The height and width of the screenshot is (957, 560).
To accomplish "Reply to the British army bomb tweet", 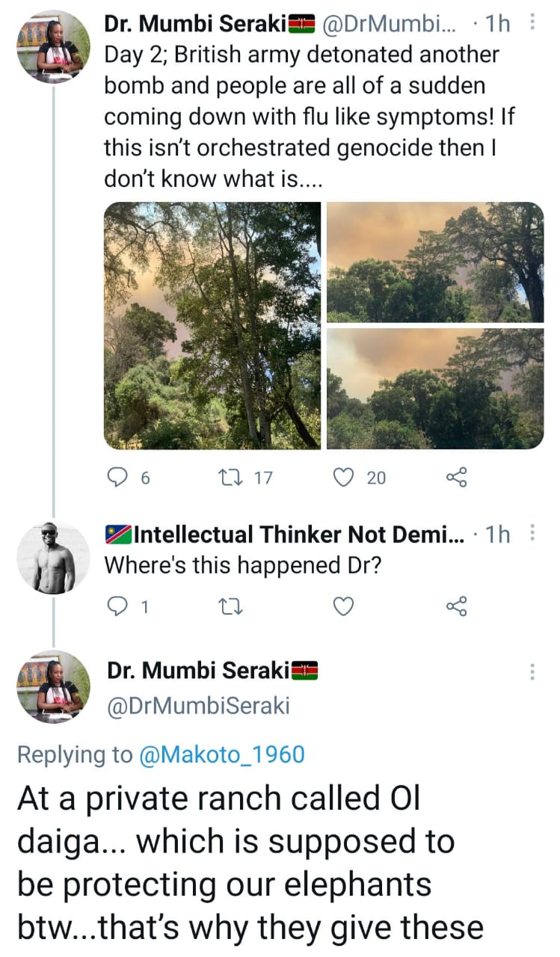I will coord(117,477).
